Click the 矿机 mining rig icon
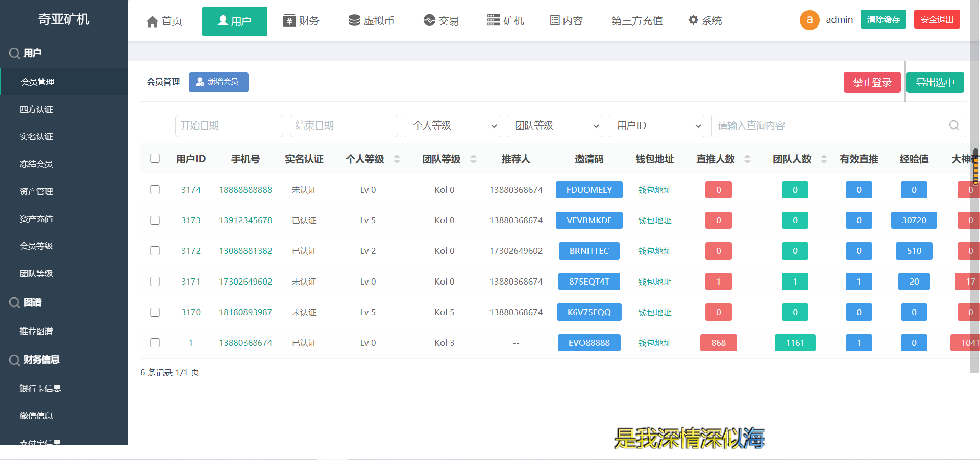The image size is (980, 460). pos(492,20)
